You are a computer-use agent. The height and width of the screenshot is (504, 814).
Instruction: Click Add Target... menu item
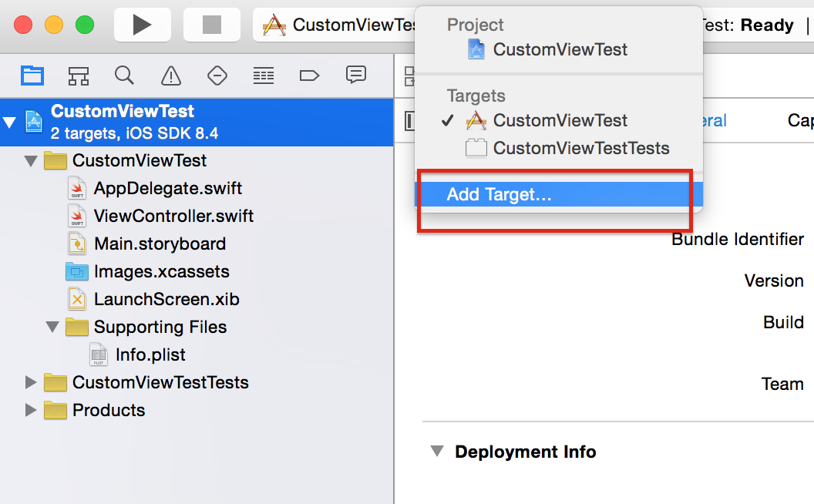point(560,194)
